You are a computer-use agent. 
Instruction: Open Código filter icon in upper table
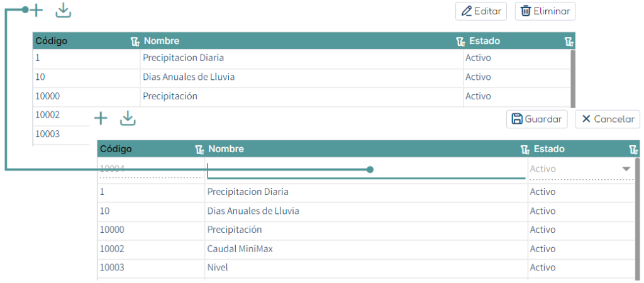135,41
